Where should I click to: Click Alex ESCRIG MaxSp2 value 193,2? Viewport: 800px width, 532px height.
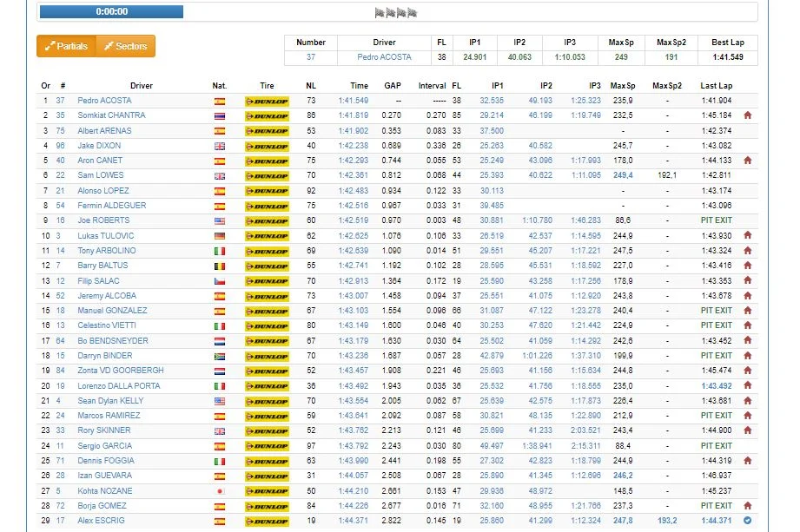click(667, 520)
